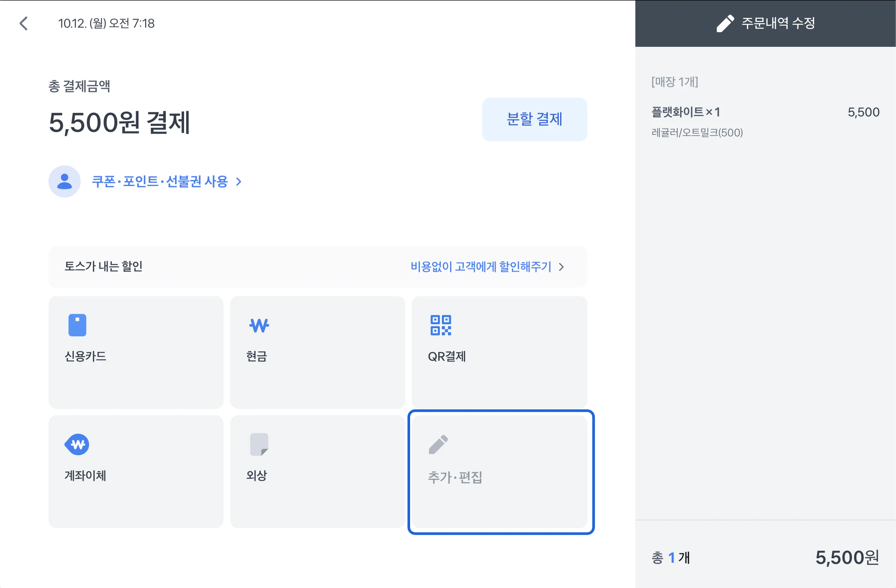
Task: Open 비용없이 고객에게 할인해주기 link
Action: point(481,267)
